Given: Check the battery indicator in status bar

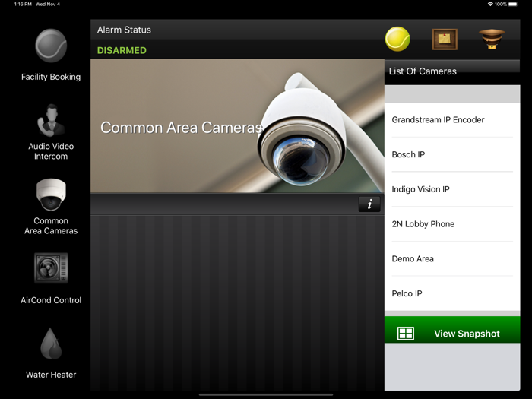Looking at the screenshot, I should (513, 4).
